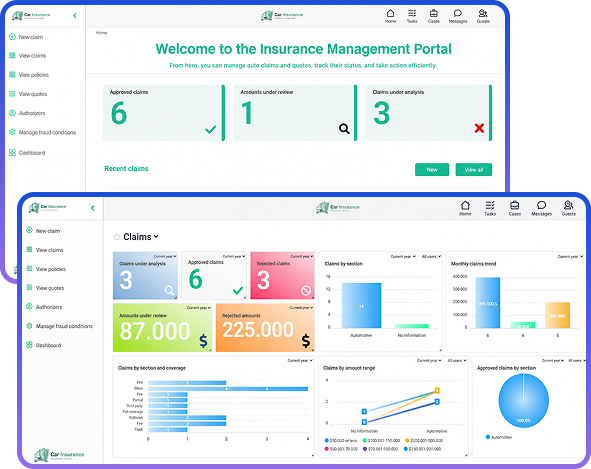591x469 pixels.
Task: Click the Car Insurance logo in back window header
Action: coord(282,15)
